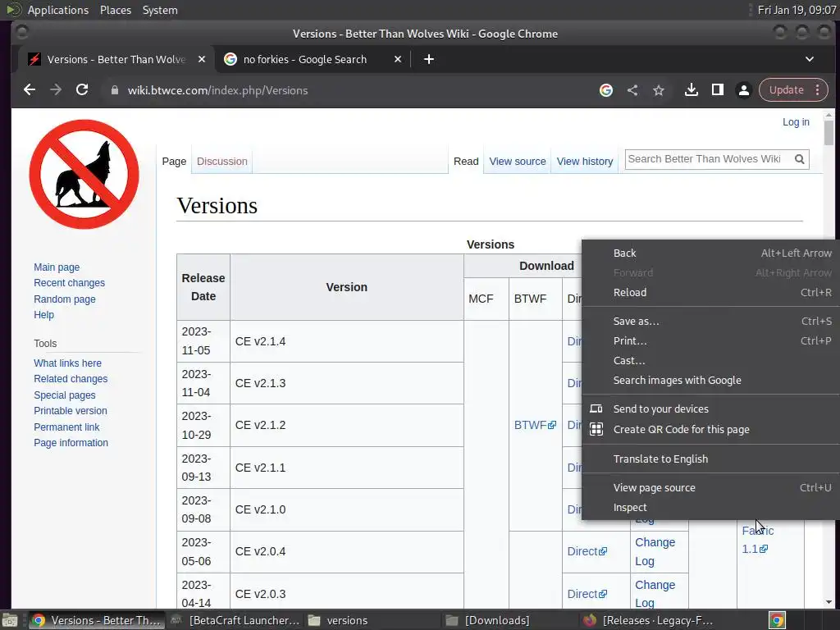Choose Inspect in context menu
The image size is (840, 630).
(x=710, y=507)
